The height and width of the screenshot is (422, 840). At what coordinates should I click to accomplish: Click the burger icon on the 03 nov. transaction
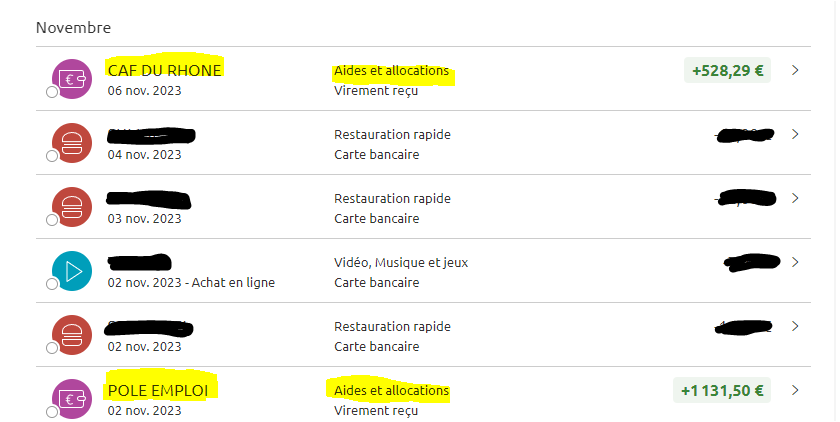click(72, 207)
